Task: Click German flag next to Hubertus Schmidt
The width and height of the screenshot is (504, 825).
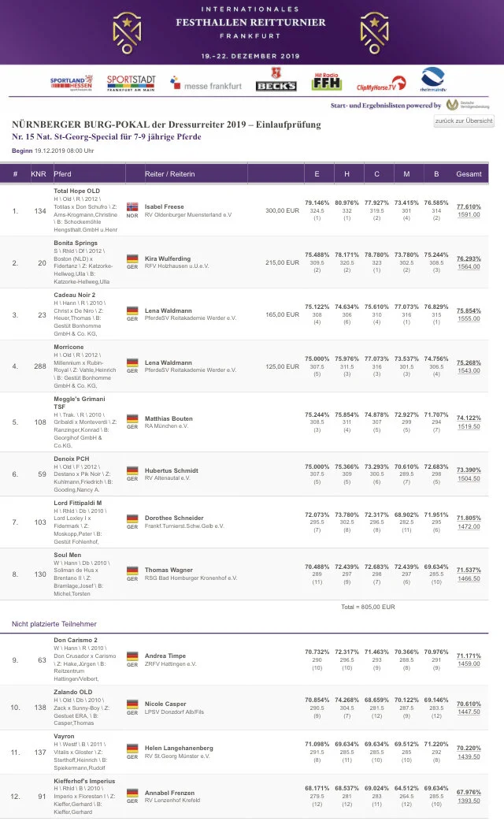Action: tap(132, 470)
